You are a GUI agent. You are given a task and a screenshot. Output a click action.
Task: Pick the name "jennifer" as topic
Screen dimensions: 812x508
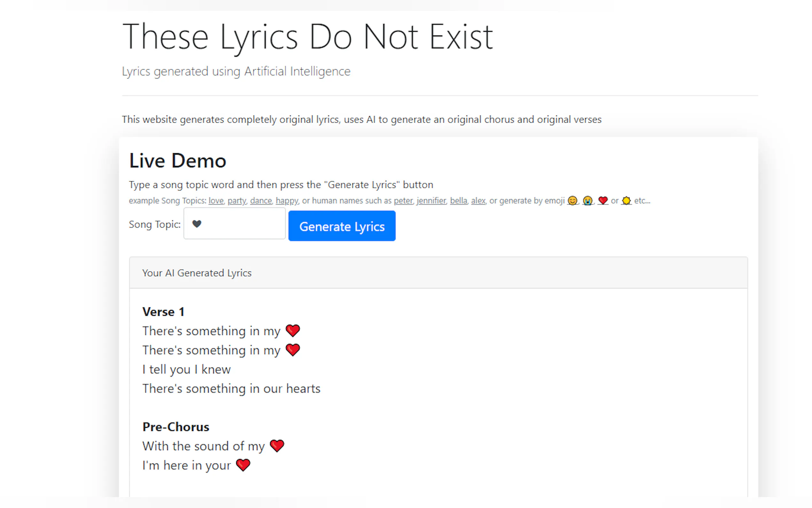tap(431, 201)
